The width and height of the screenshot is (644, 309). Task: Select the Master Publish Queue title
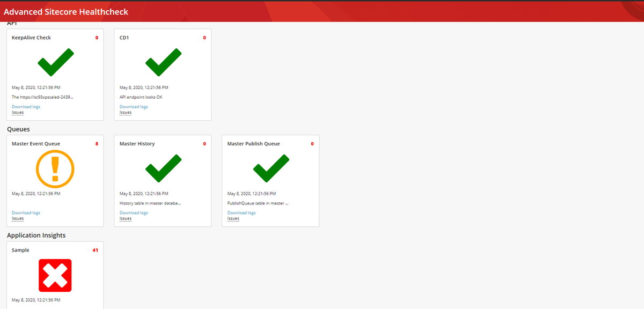coord(253,144)
